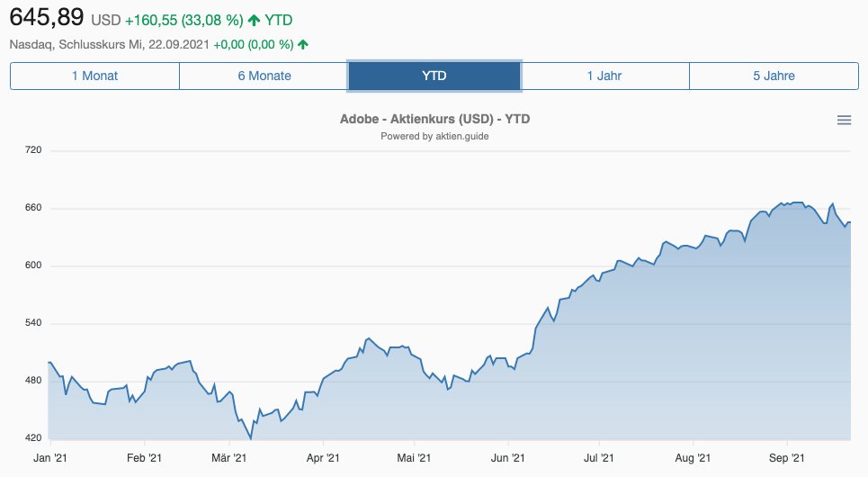Click the +160,55 (33,08 %) change text
868x477 pixels.
point(183,20)
